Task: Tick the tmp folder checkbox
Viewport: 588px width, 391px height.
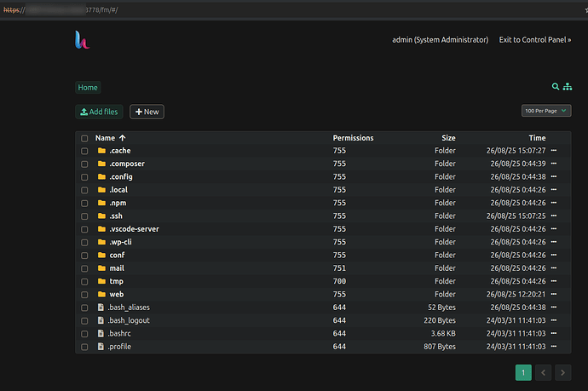Action: [x=84, y=282]
